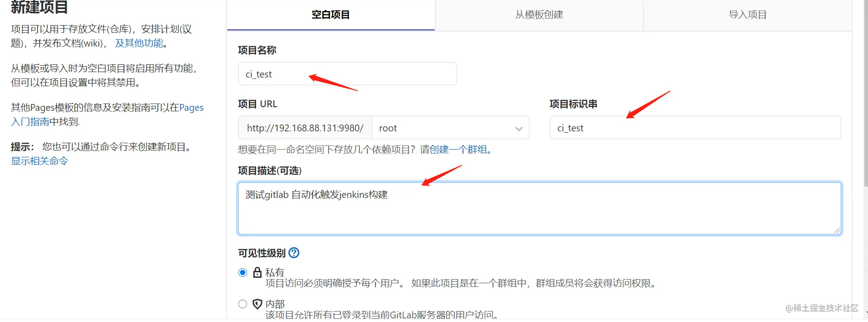Click the 项目标识串 input field
This screenshot has height=322, width=868.
tap(695, 128)
